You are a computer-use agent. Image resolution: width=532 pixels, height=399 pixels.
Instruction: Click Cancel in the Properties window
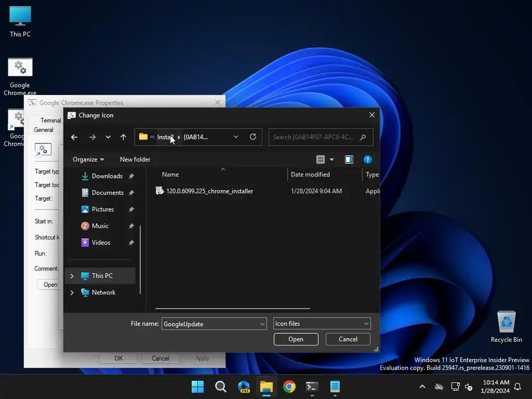click(160, 358)
